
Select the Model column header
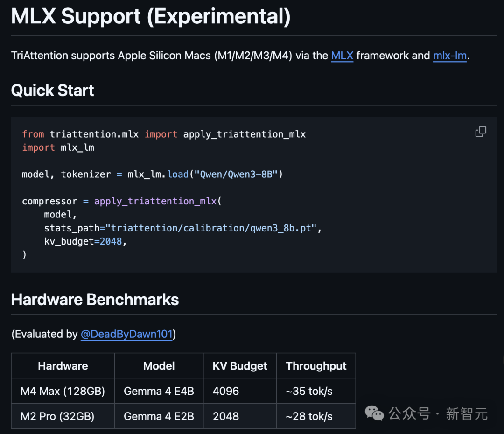(x=159, y=366)
